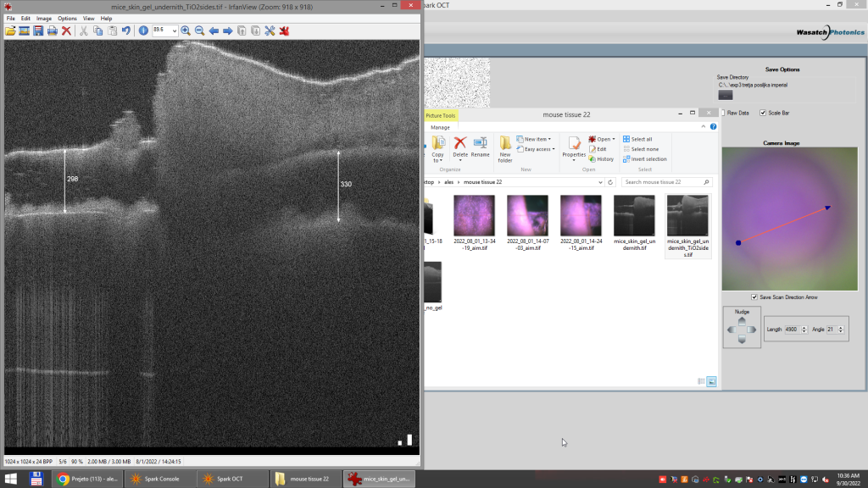
Task: Click the red X delete icon in IrfanView
Action: tap(66, 30)
